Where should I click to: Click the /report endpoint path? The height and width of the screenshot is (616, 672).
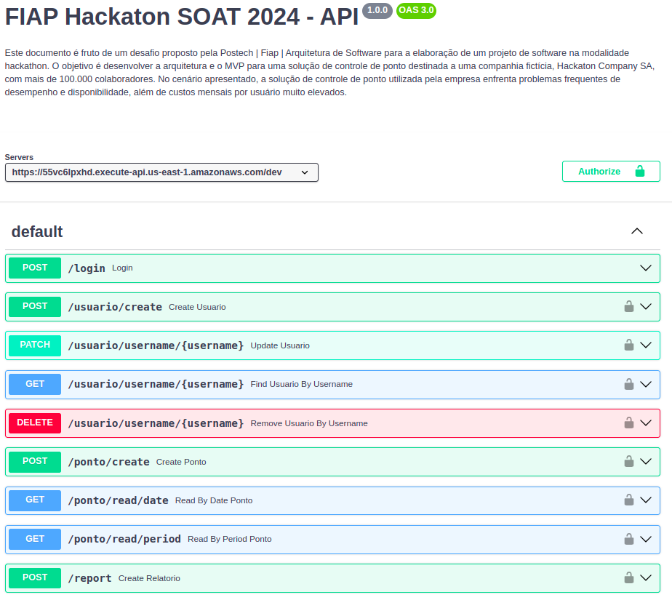(89, 578)
